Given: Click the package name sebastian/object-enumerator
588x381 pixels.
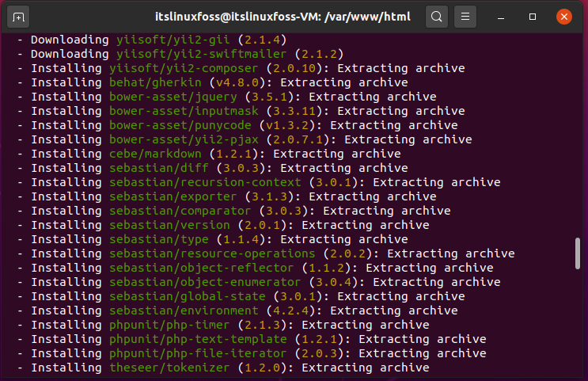Looking at the screenshot, I should [205, 282].
